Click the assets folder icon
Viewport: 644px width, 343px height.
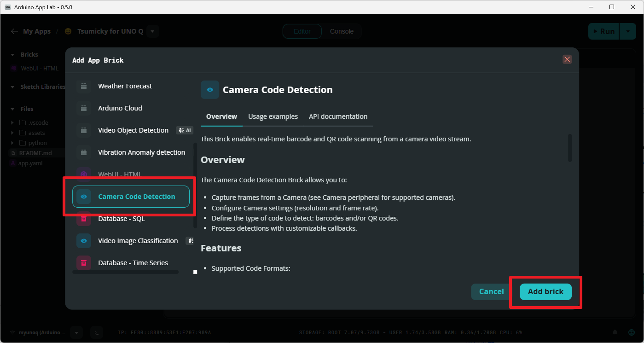click(23, 133)
